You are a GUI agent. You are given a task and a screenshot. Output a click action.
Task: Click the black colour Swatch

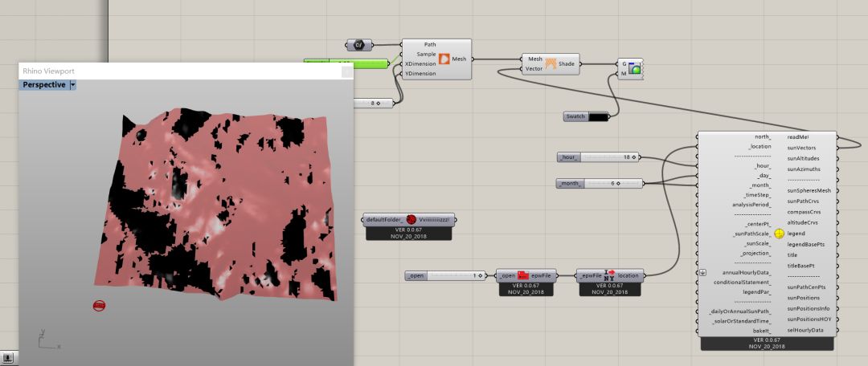(x=598, y=116)
